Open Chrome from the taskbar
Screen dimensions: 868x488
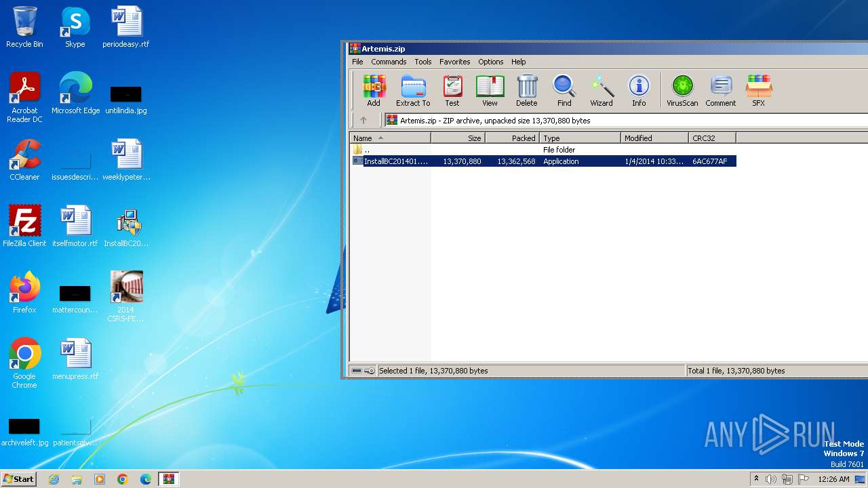(123, 479)
